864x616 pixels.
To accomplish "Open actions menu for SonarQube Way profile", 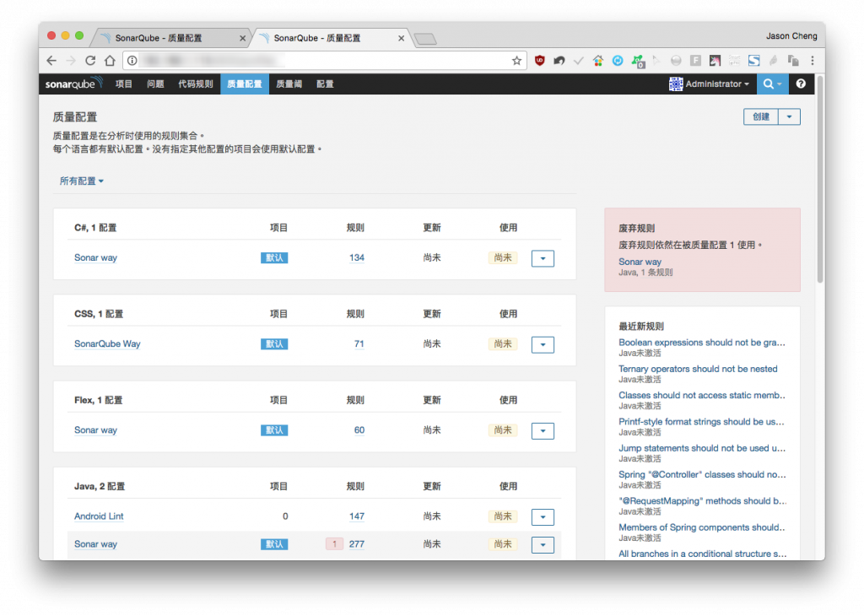I will point(543,345).
